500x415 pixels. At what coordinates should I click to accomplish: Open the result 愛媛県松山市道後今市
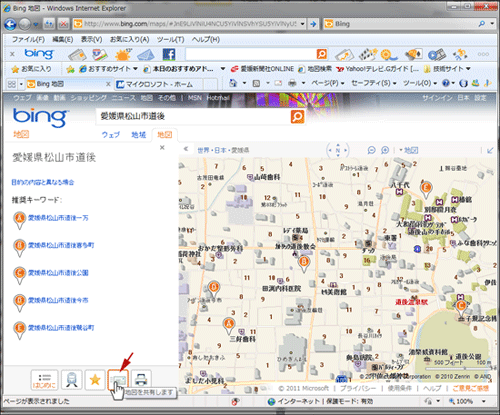pos(58,300)
